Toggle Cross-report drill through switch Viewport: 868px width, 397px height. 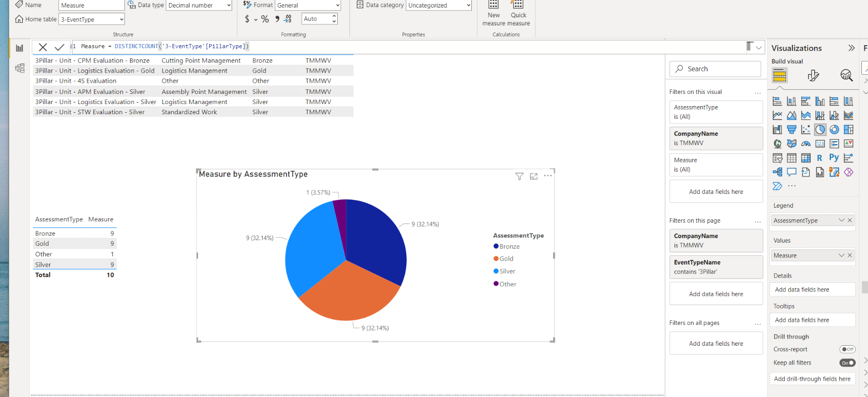(x=847, y=349)
